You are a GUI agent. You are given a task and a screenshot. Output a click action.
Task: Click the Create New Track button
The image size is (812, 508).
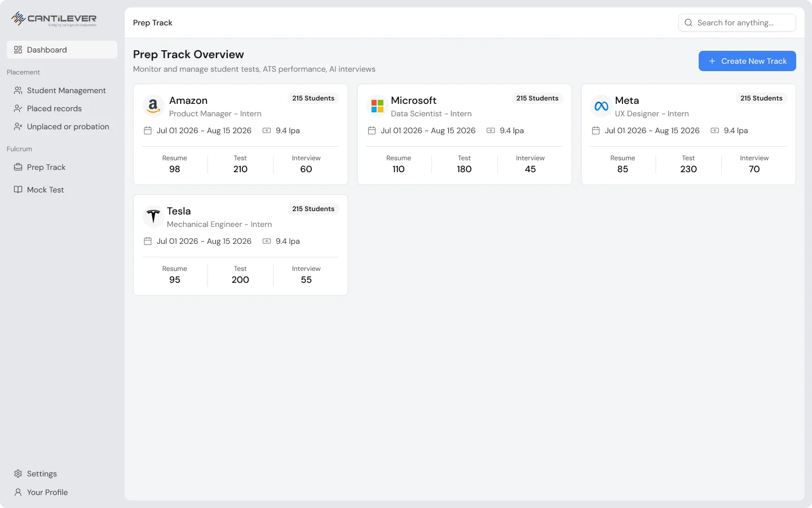pos(747,61)
